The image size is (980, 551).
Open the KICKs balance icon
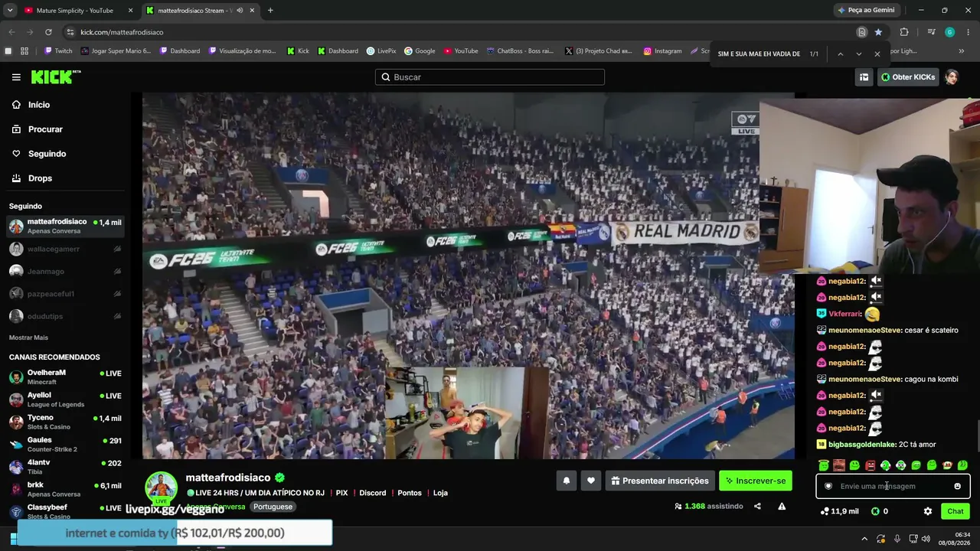(875, 511)
